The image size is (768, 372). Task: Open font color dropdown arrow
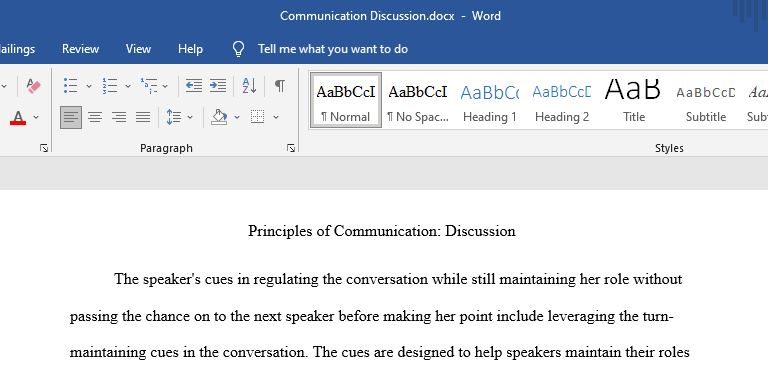pos(36,117)
